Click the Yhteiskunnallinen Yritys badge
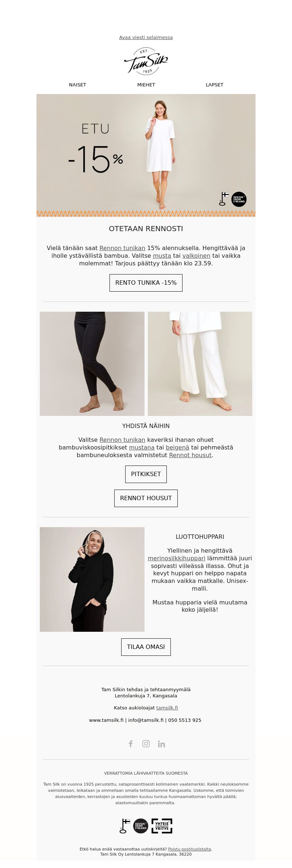Viewport: 292px width, 868px height. 162,826
